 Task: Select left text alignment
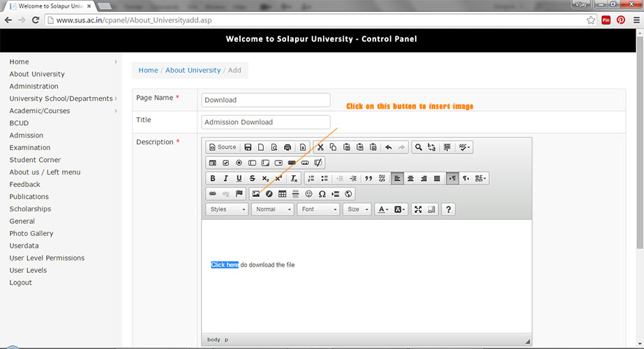coord(397,179)
